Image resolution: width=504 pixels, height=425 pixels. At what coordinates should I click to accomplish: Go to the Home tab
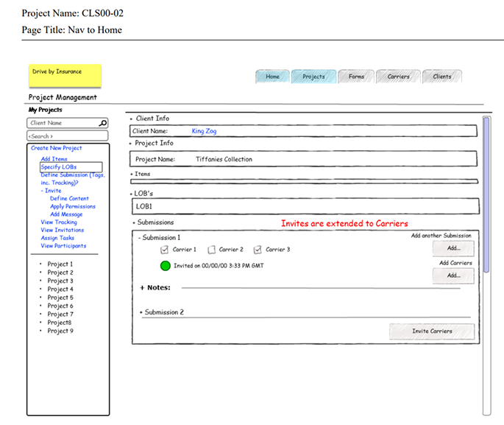coord(272,77)
